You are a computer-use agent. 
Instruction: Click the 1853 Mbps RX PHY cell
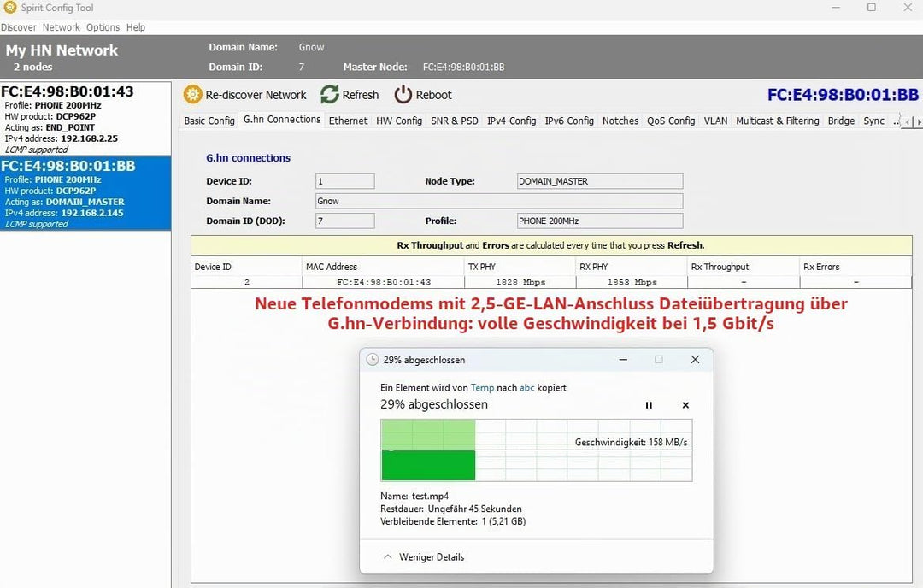[632, 283]
